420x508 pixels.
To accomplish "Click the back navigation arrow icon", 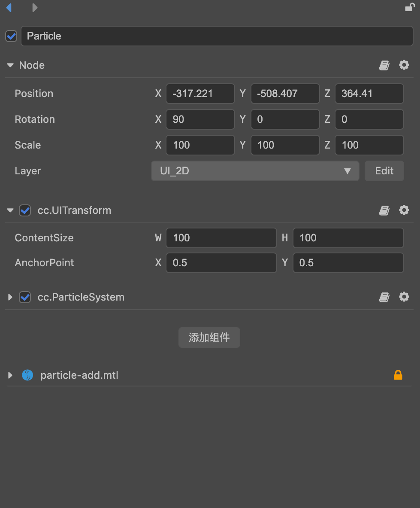I will pos(9,8).
